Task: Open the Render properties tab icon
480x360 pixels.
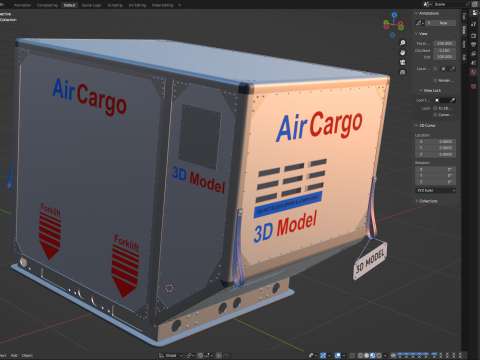Action: [x=473, y=35]
